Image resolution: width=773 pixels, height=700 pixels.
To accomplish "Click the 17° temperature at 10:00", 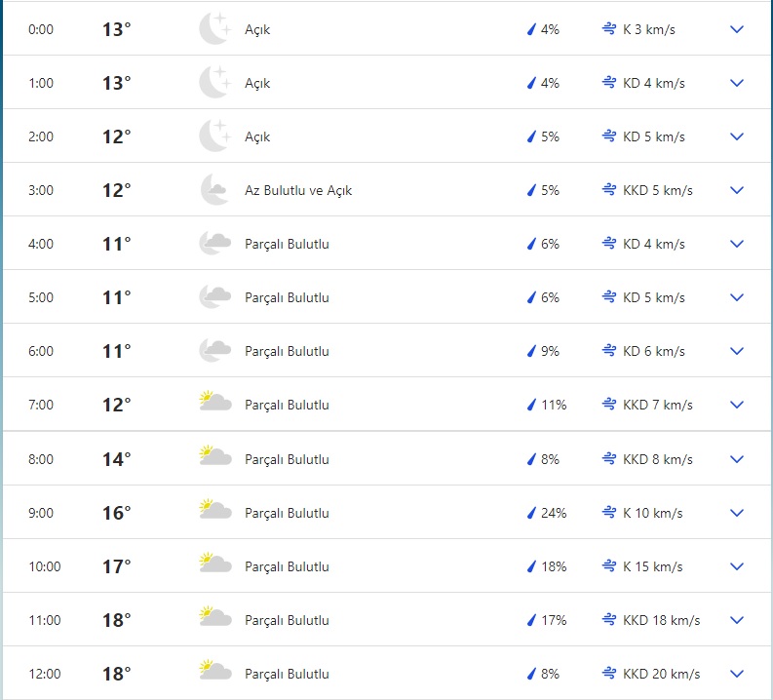I will [x=116, y=566].
